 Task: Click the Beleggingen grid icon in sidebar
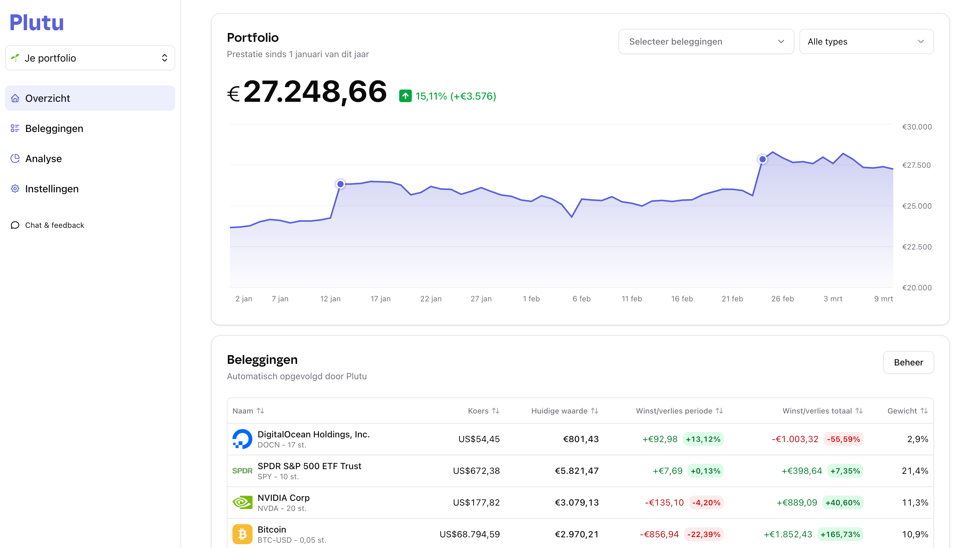tap(15, 128)
